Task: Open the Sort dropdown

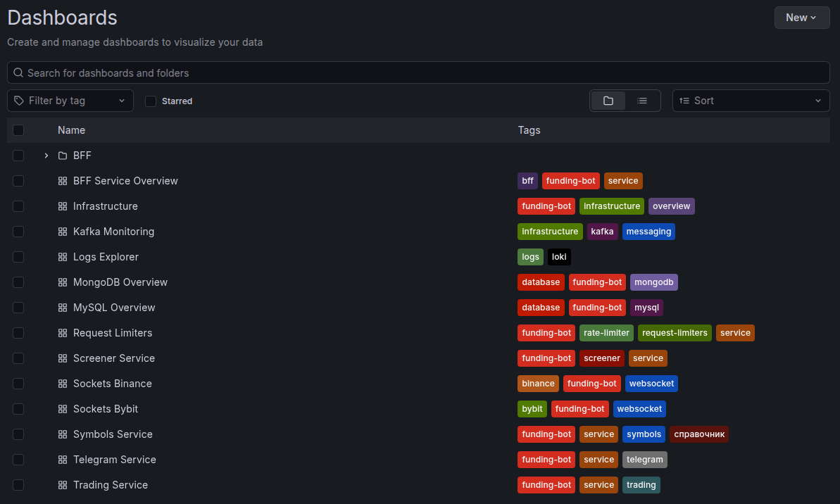Action: 751,100
